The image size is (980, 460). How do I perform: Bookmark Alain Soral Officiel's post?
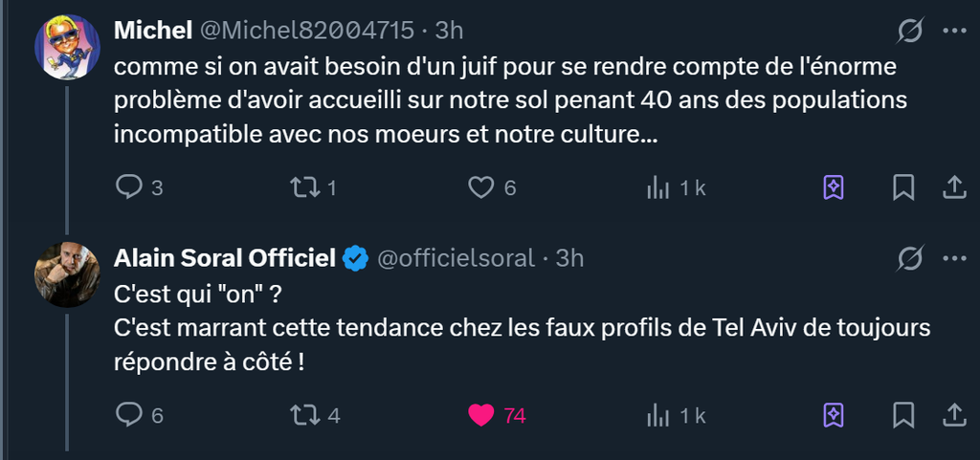(x=902, y=415)
